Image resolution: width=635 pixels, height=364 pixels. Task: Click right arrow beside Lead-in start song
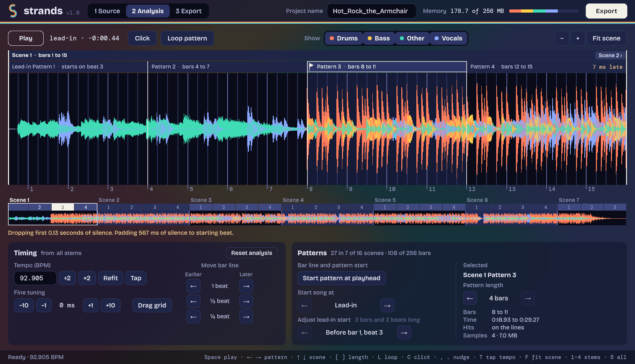click(x=387, y=305)
